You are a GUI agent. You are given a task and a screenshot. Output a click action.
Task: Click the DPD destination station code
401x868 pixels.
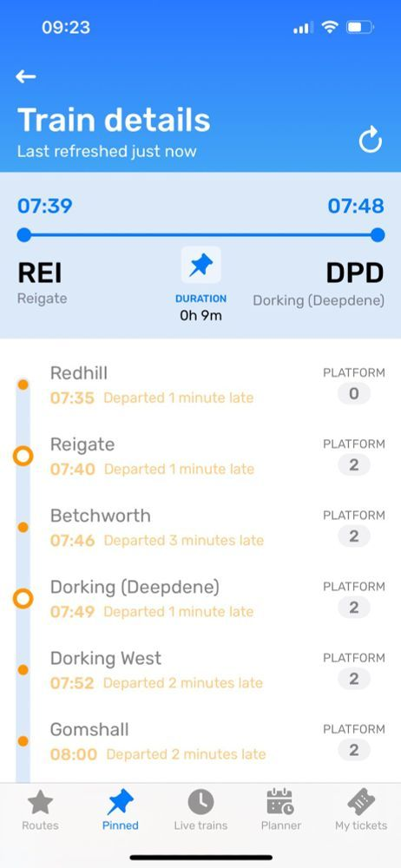pyautogui.click(x=354, y=273)
